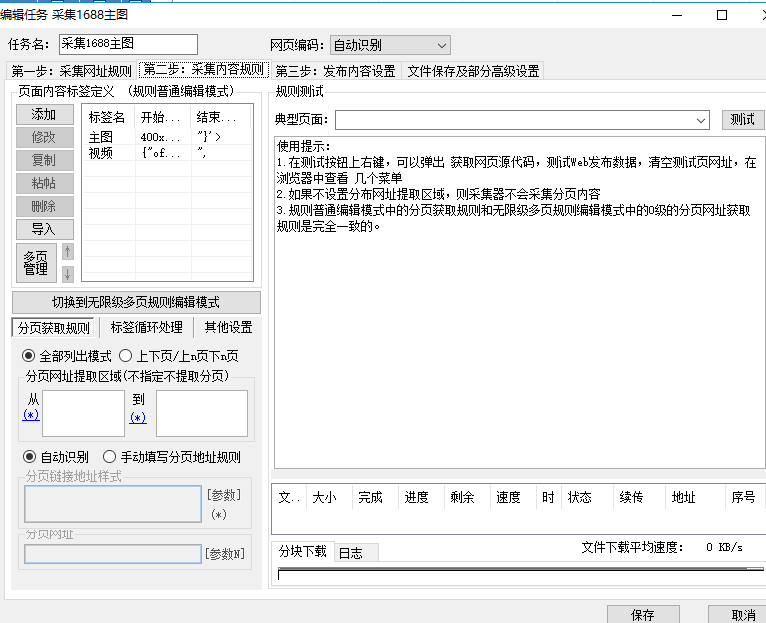Click the 地址 column header
Viewport: 766px width, 623px height.
pyautogui.click(x=695, y=497)
